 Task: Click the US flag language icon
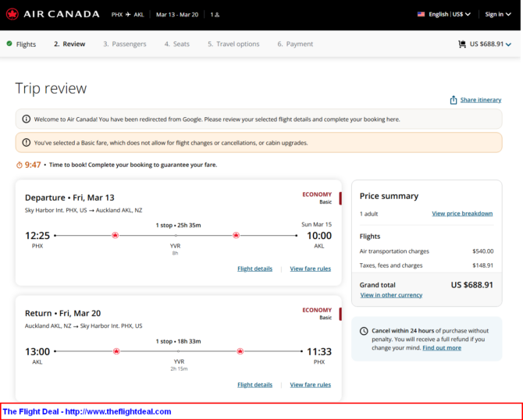[421, 14]
